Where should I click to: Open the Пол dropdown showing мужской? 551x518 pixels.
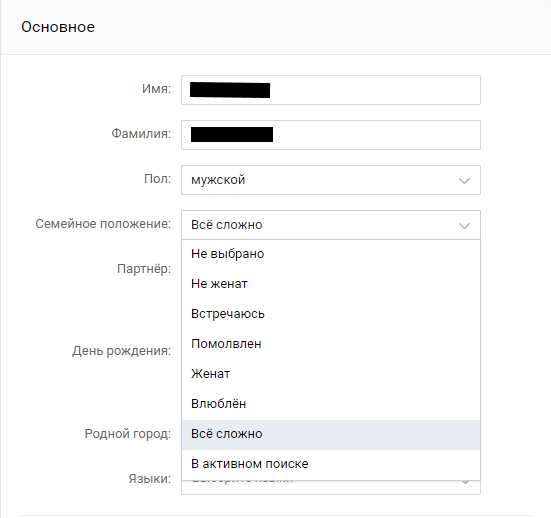click(331, 180)
